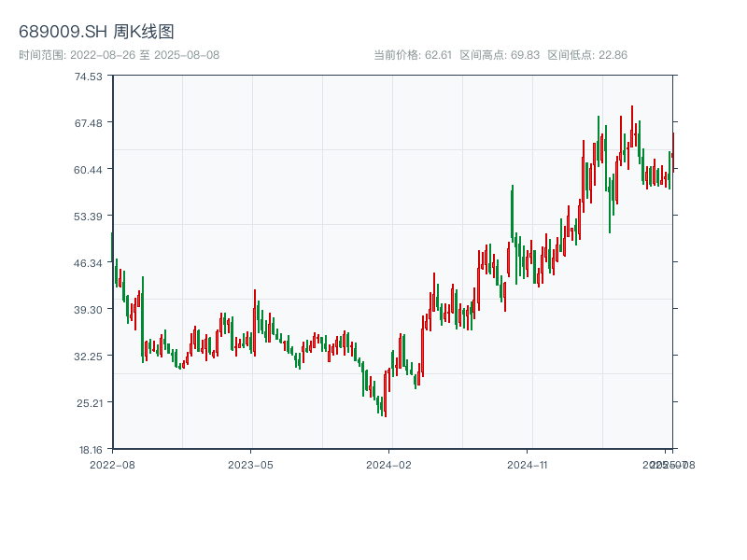Viewport: 747px width, 560px height.
Task: Click the last red candlestick at chart end
Action: pyautogui.click(x=673, y=150)
